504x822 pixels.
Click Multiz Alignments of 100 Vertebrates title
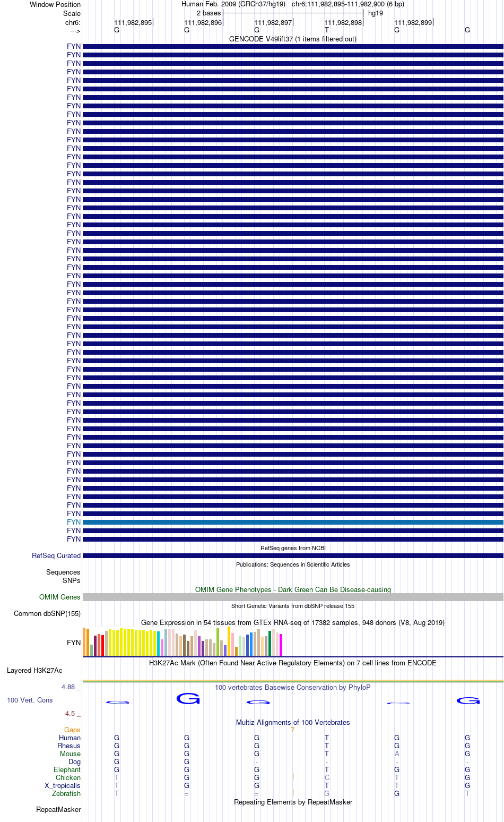click(x=293, y=722)
